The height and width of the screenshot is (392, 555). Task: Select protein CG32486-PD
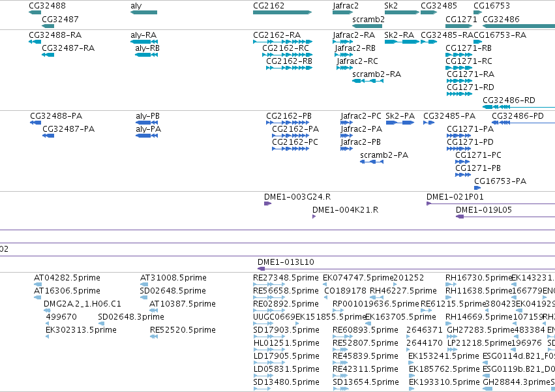[524, 123]
